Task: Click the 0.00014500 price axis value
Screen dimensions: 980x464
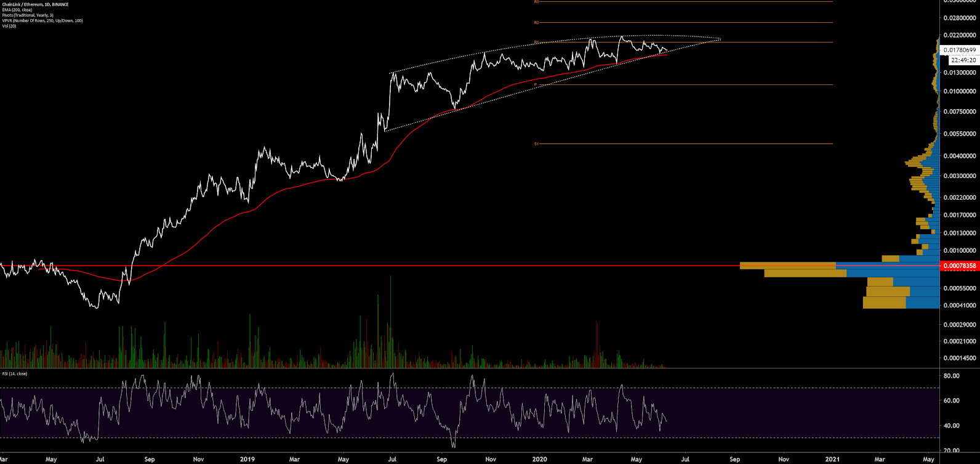Action: [960, 358]
